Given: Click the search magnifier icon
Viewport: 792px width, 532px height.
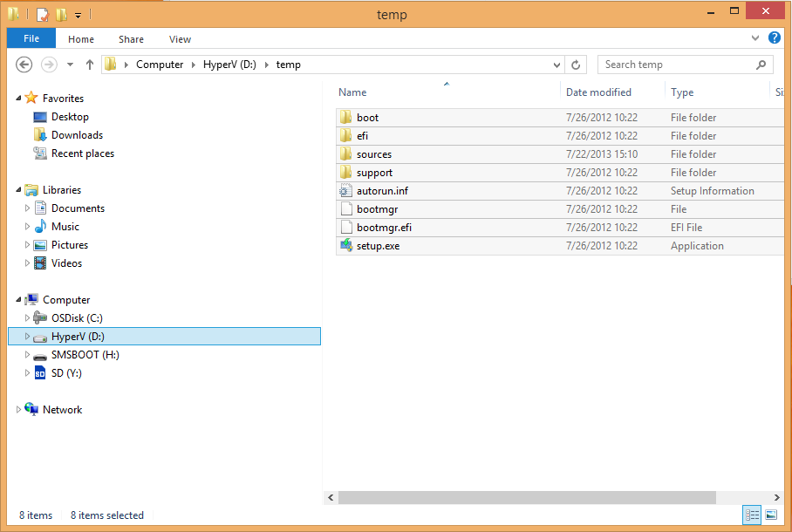Looking at the screenshot, I should [x=761, y=65].
